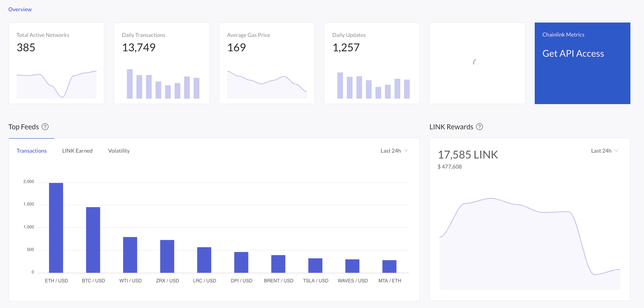
Task: Click the BRENT / USD bar in the chart
Action: point(278,264)
